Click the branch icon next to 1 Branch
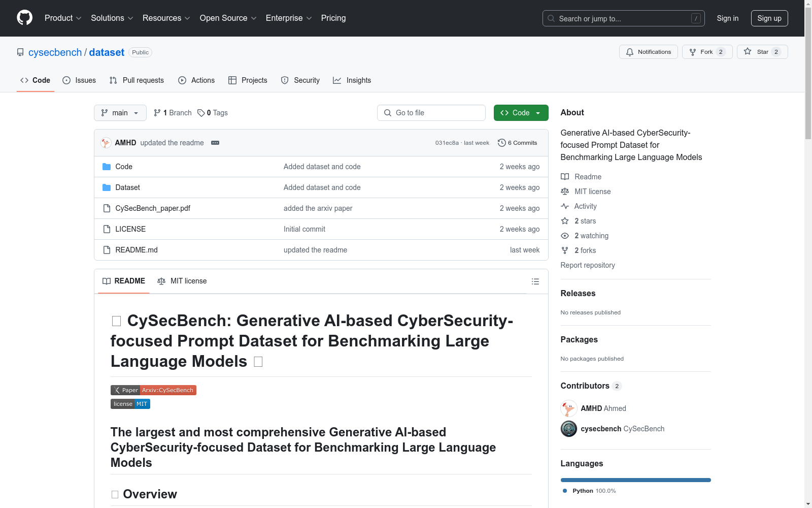 [157, 113]
